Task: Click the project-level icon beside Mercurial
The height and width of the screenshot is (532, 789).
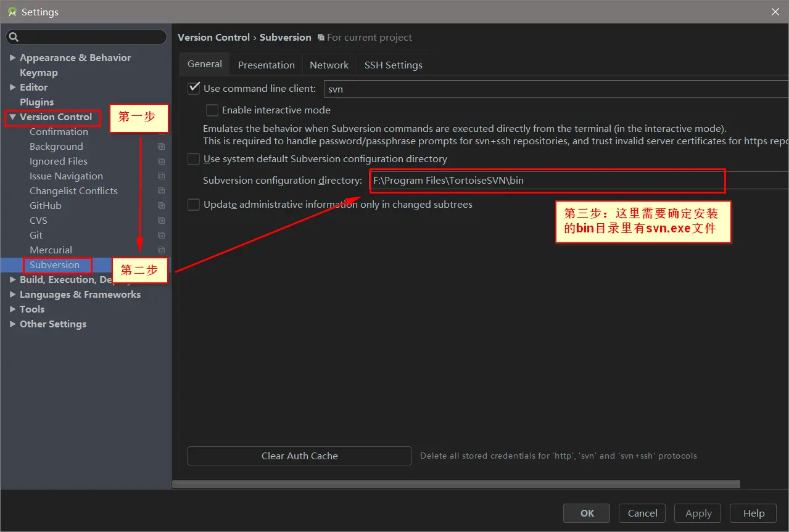Action: pos(161,250)
